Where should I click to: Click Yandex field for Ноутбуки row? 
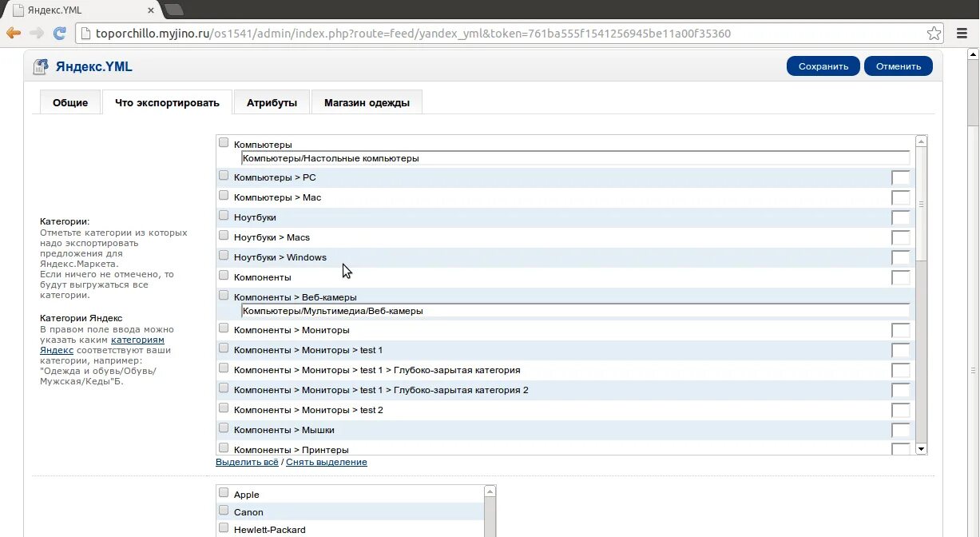point(901,217)
